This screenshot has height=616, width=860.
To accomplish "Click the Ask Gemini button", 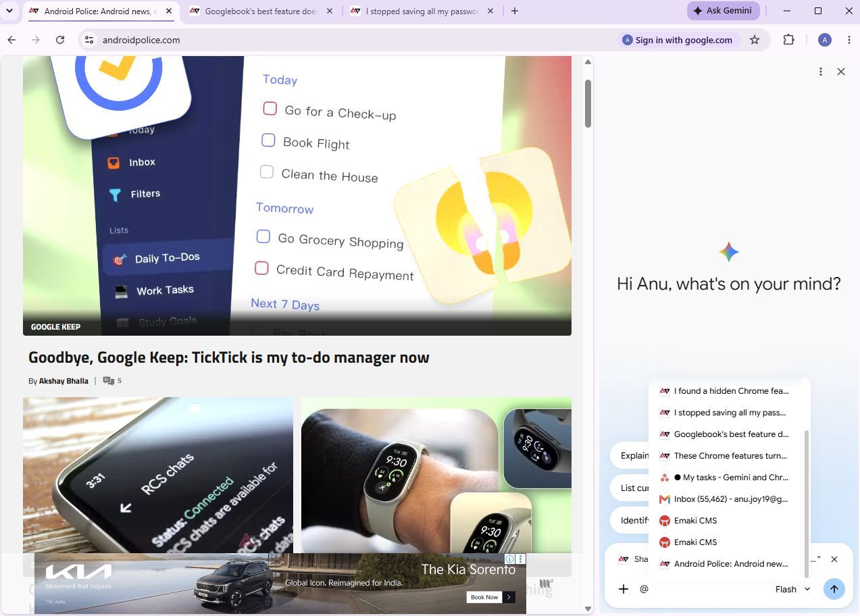I will click(x=724, y=11).
